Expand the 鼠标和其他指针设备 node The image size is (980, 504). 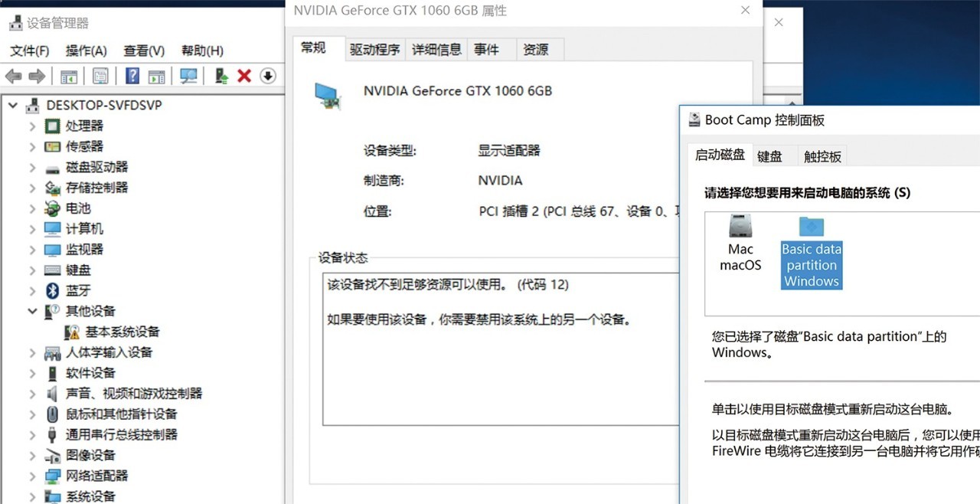(32, 414)
